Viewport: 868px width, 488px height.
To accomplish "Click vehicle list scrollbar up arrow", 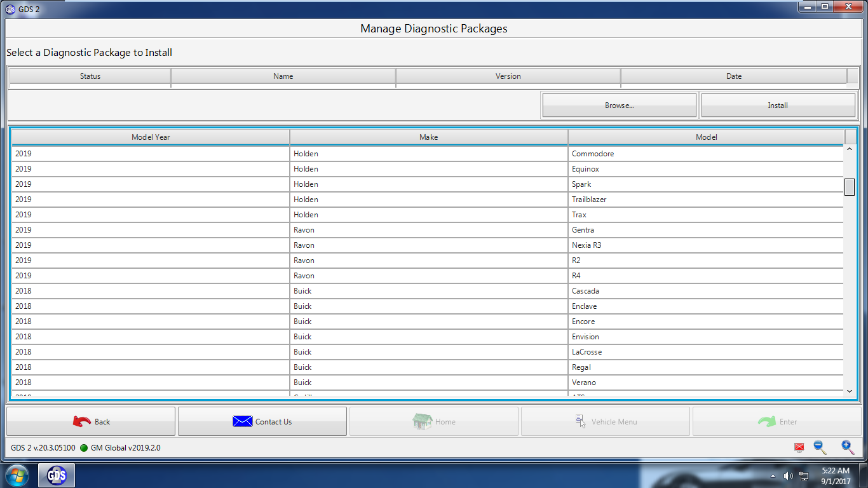I will tap(850, 150).
